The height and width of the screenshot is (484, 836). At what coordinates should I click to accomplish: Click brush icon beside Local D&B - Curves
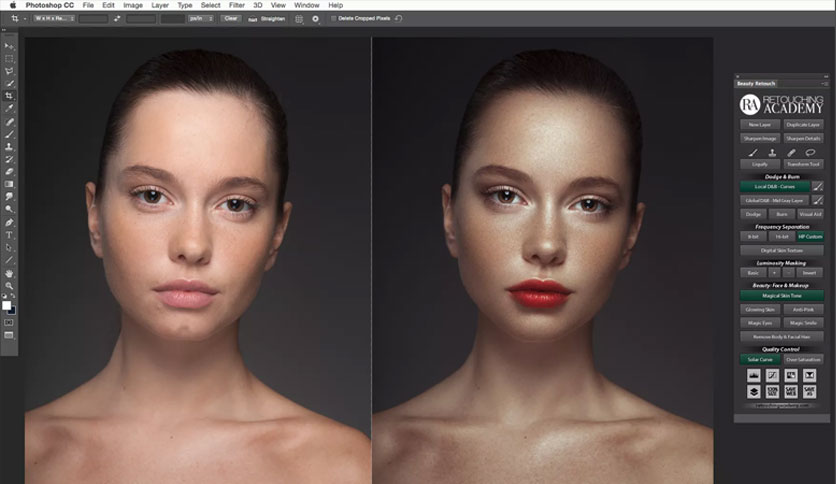pyautogui.click(x=817, y=187)
